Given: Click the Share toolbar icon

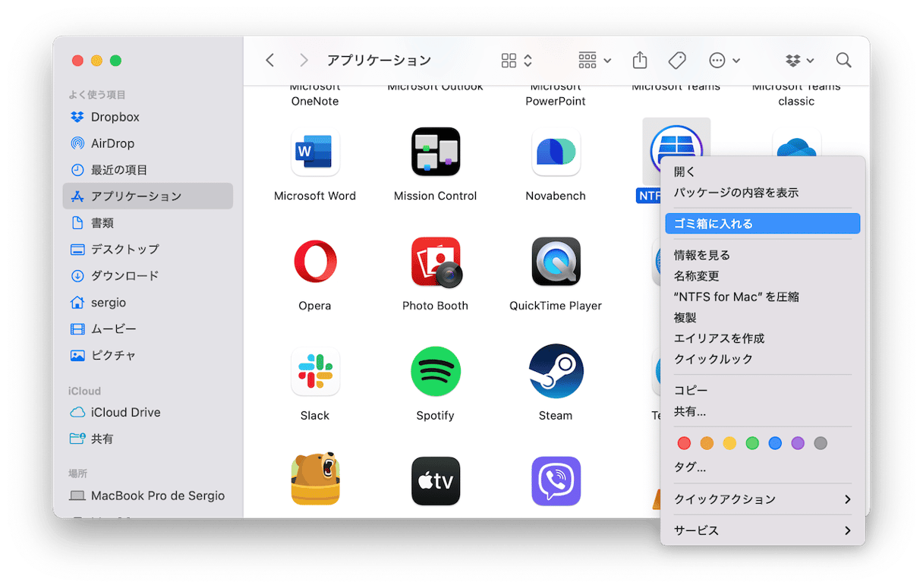Looking at the screenshot, I should 640,60.
